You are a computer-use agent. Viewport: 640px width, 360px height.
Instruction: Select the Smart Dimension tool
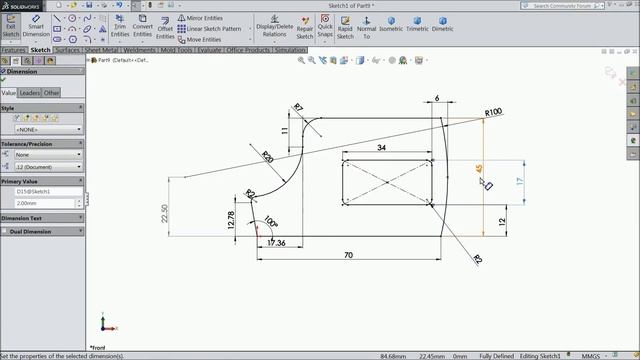click(36, 26)
